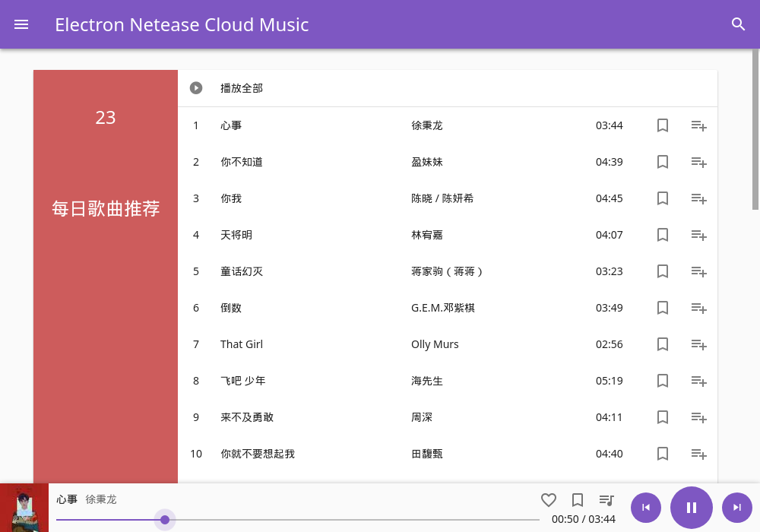This screenshot has width=760, height=532.
Task: Add 童话幻灭 to the play queue
Action: [x=699, y=271]
